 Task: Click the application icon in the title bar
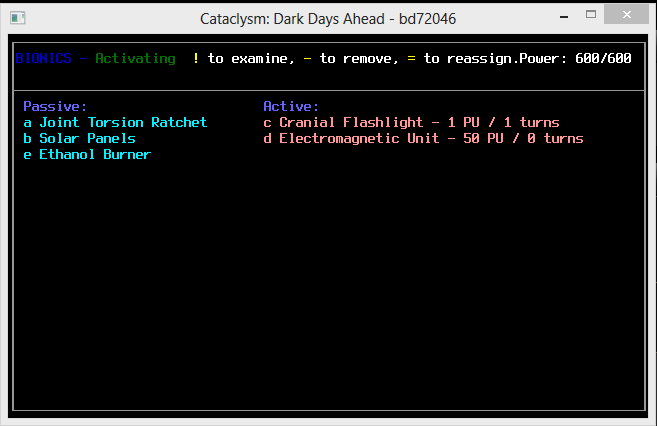pyautogui.click(x=18, y=18)
